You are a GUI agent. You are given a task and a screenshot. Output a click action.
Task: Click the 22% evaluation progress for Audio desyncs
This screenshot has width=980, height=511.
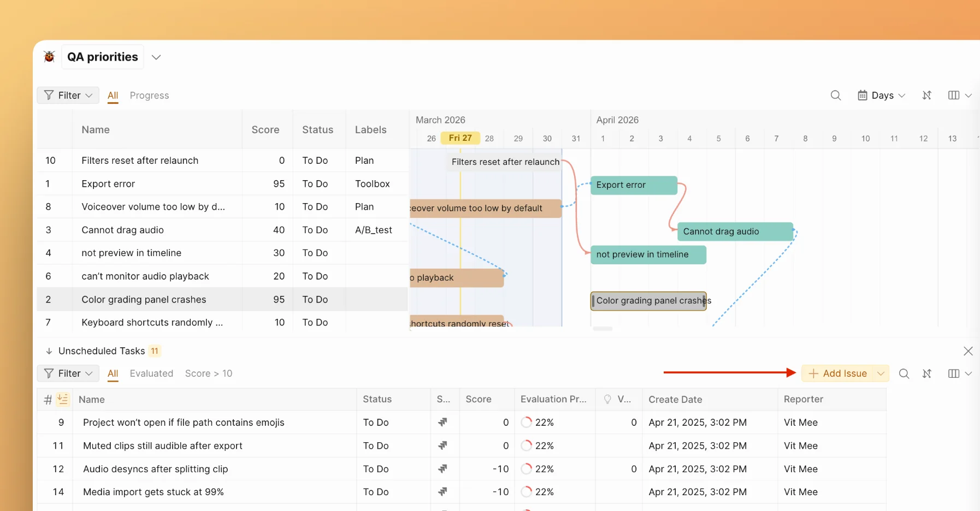click(x=538, y=469)
